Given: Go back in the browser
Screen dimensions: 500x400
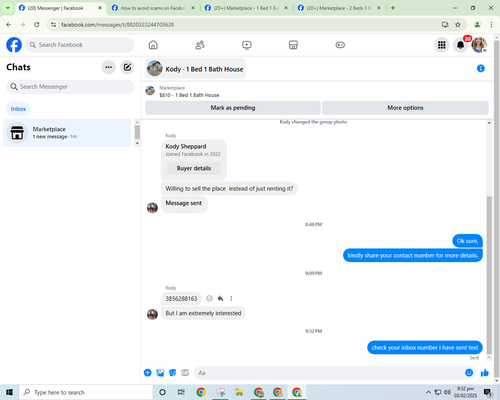Looking at the screenshot, I should (x=9, y=25).
